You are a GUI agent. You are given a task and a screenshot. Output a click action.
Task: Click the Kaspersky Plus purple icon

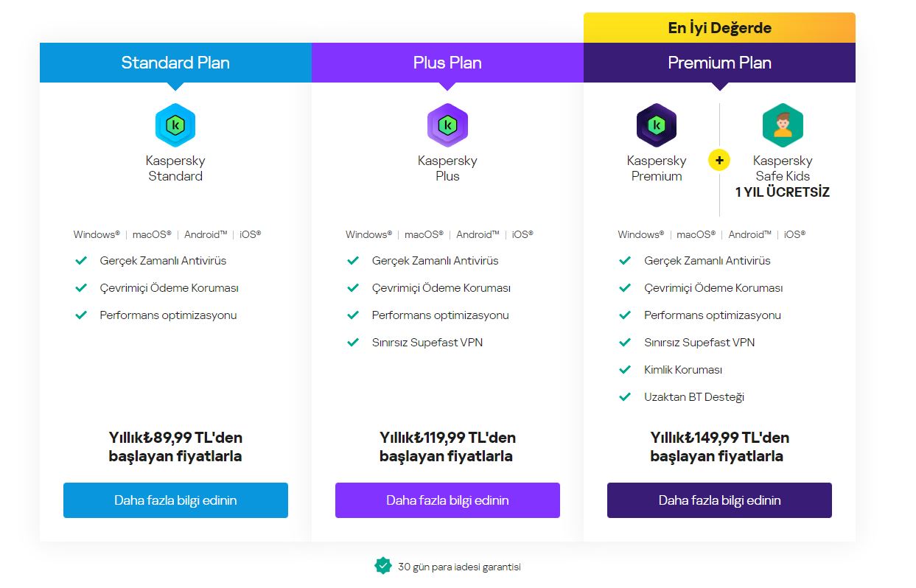pos(447,125)
